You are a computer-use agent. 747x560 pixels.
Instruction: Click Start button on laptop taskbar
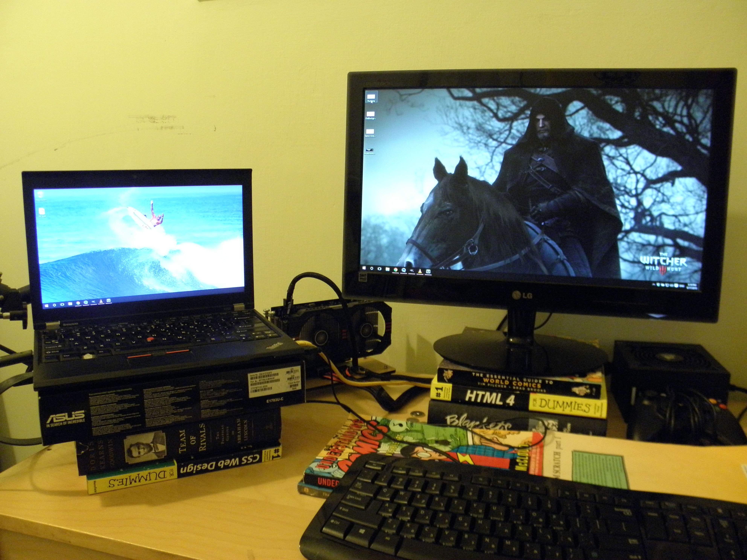pos(47,306)
